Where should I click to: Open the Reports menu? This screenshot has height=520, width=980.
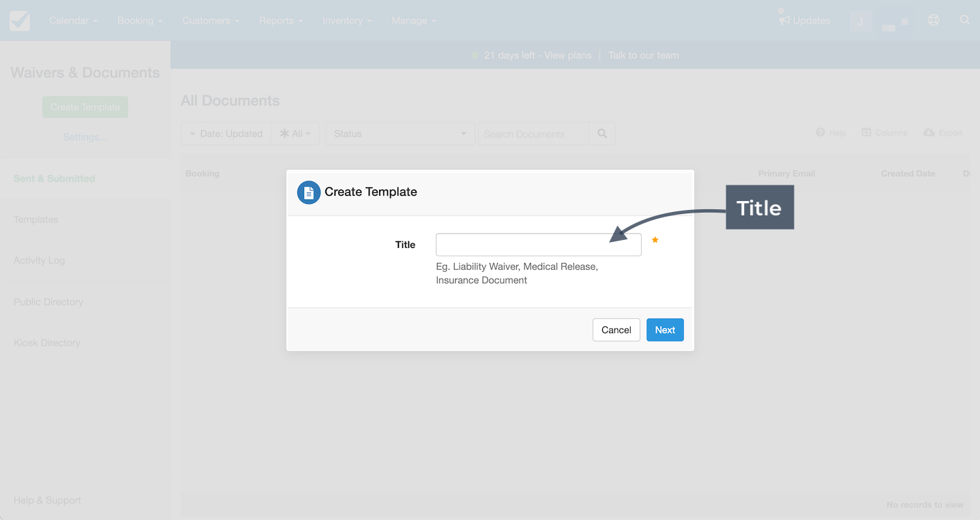coord(281,20)
